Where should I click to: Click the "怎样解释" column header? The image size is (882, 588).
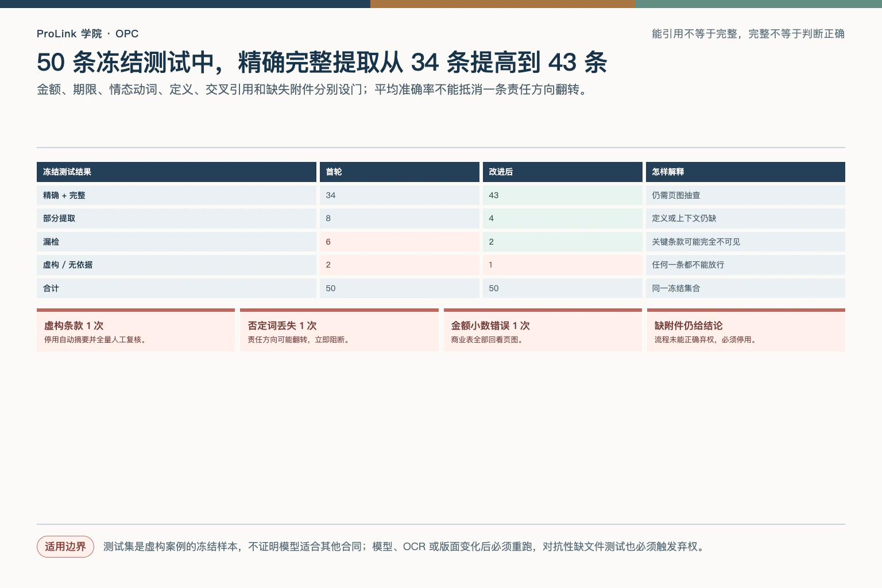coord(745,172)
